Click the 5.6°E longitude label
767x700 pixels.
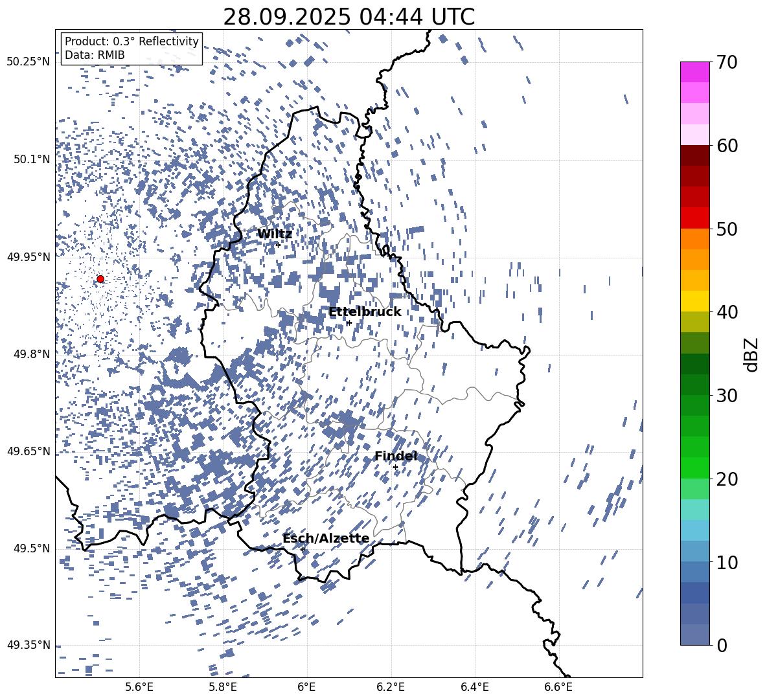pos(139,687)
